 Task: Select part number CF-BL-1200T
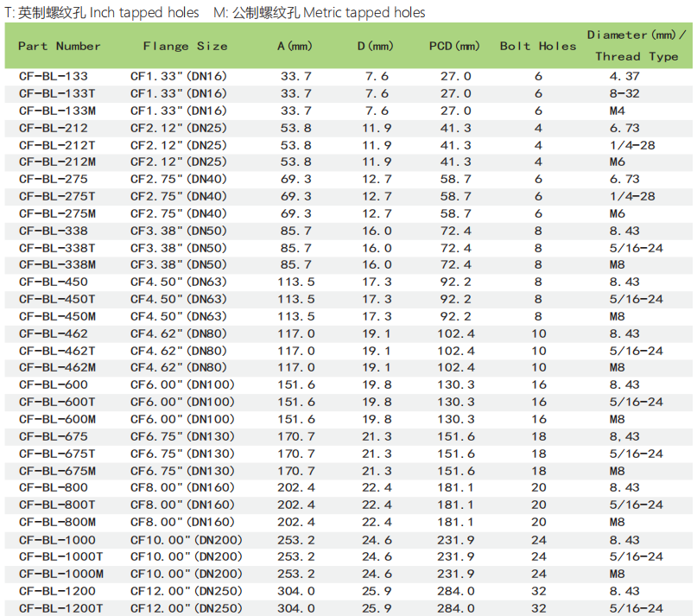60,608
